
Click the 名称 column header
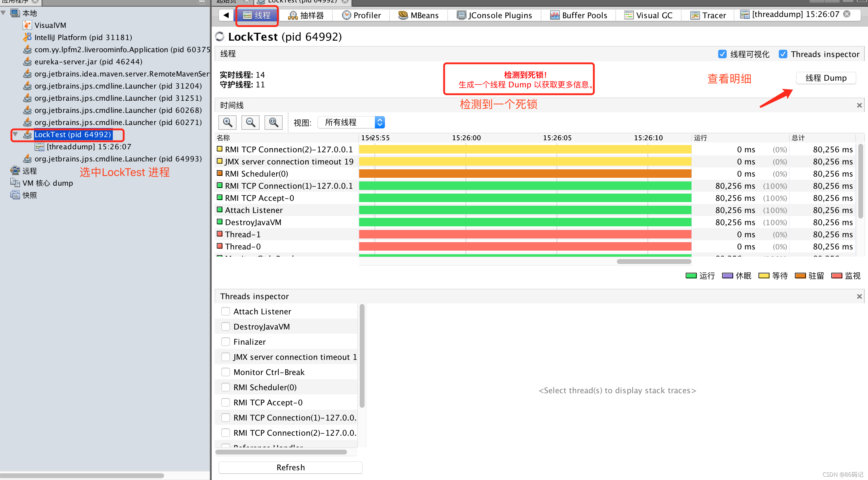click(286, 137)
